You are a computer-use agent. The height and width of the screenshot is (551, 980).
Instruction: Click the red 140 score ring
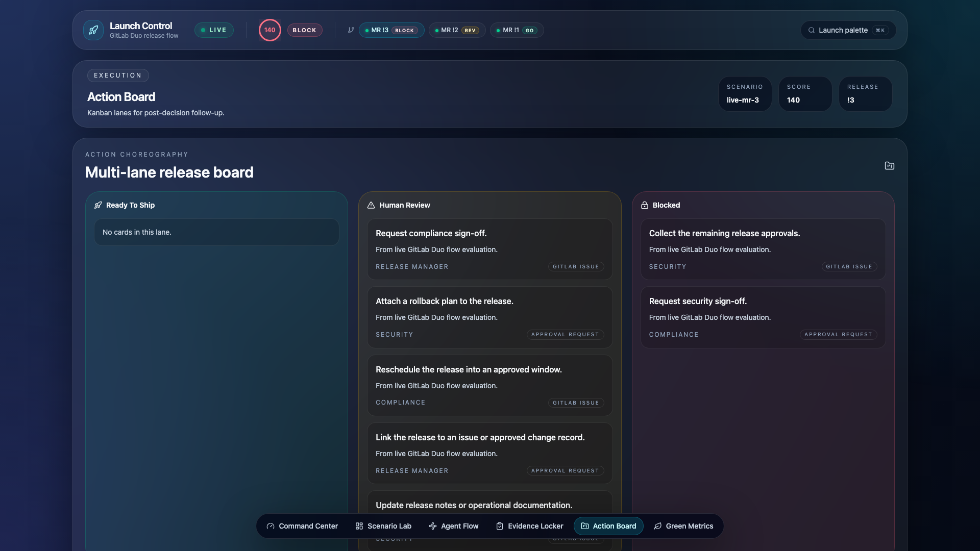269,30
